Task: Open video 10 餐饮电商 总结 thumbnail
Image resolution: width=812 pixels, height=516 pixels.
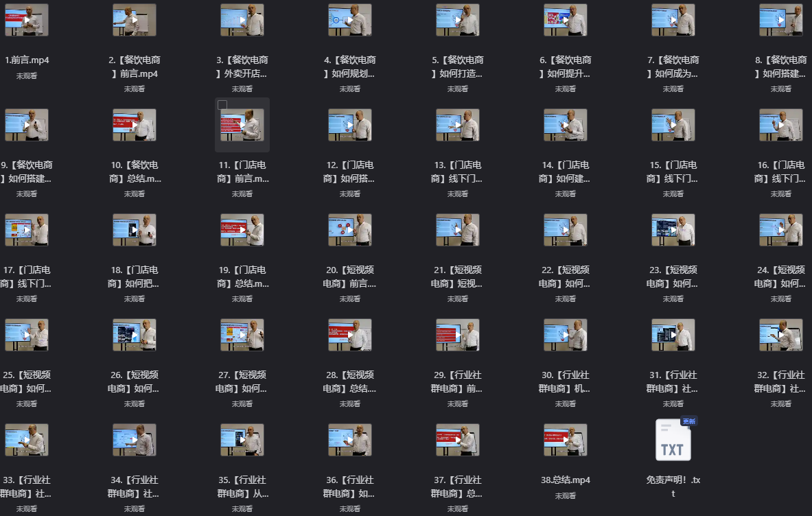Action: tap(135, 125)
